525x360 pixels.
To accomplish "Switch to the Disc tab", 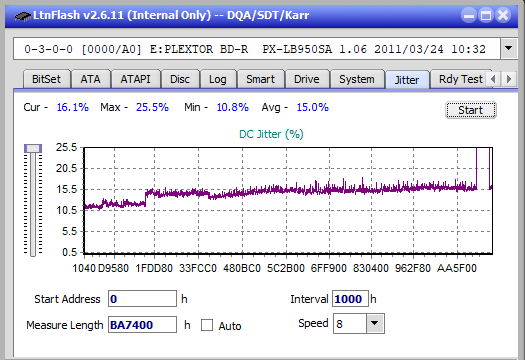I will click(180, 79).
